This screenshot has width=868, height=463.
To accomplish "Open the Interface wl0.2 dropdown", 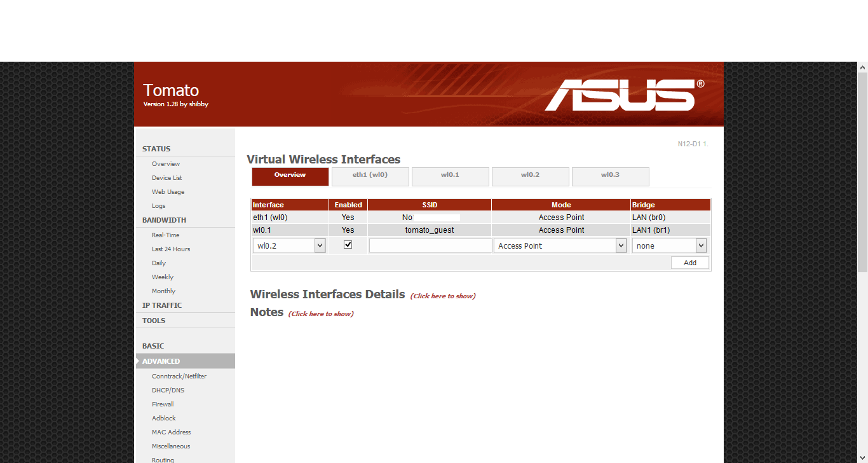I will pyautogui.click(x=289, y=245).
